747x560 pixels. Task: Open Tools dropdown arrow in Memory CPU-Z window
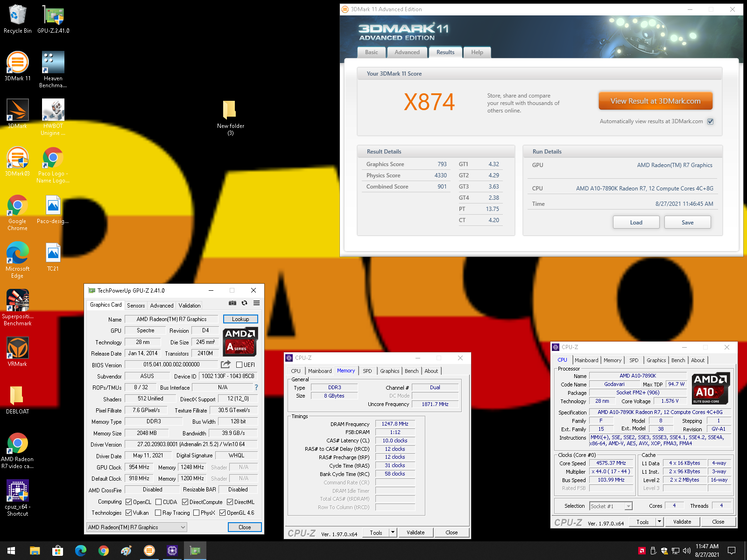pos(393,532)
